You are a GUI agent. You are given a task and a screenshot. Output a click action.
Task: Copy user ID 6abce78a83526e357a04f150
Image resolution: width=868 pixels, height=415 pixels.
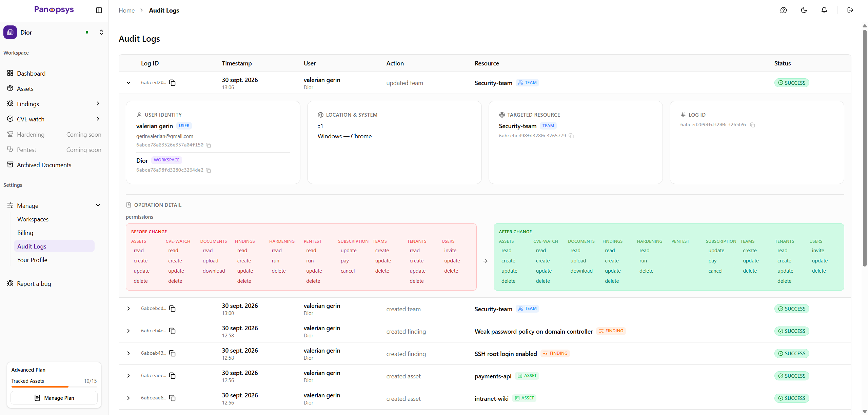click(209, 145)
